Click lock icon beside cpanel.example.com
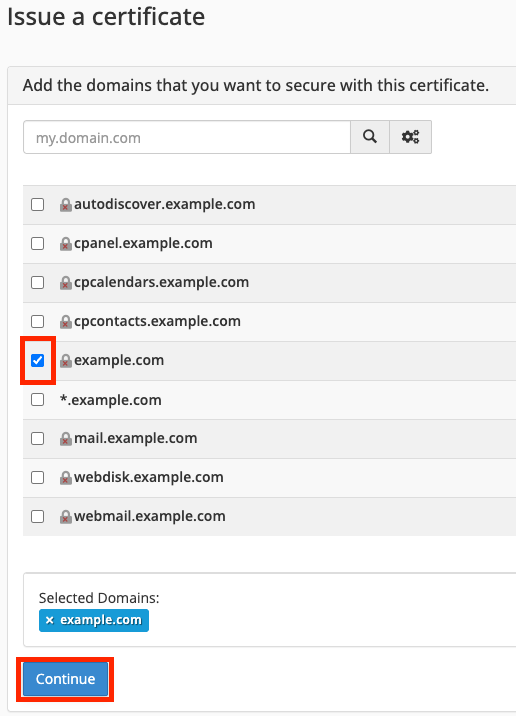This screenshot has width=516, height=716. 66,243
